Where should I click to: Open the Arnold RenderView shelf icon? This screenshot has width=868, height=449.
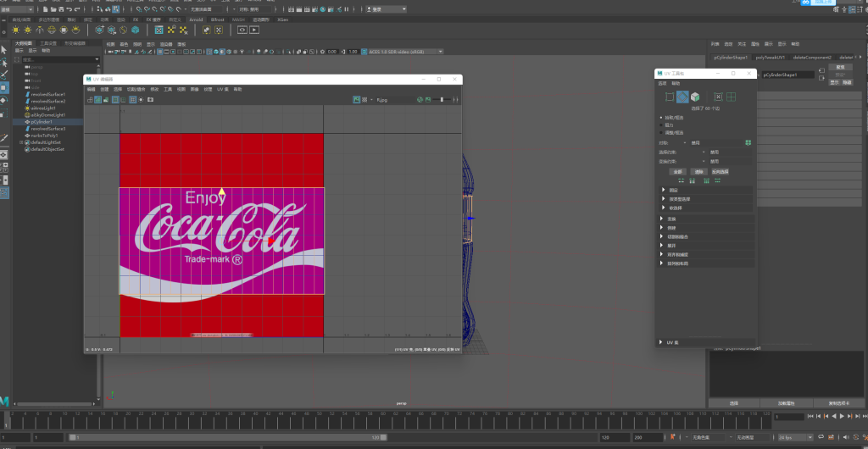(242, 30)
